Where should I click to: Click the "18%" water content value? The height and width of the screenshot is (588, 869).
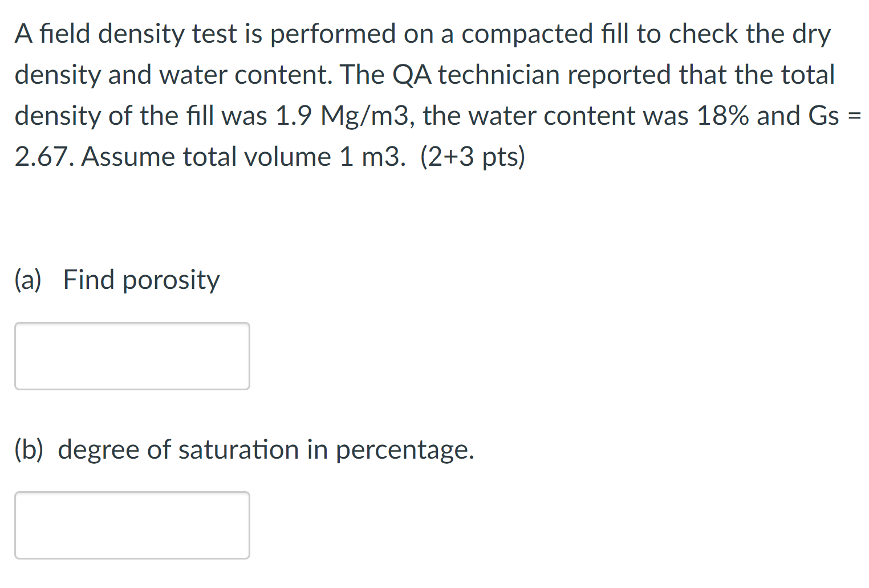pyautogui.click(x=722, y=116)
